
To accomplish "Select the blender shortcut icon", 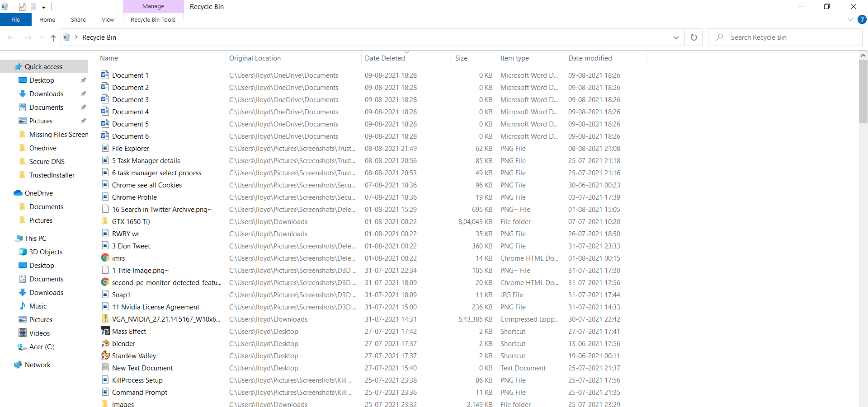I will click(x=105, y=343).
